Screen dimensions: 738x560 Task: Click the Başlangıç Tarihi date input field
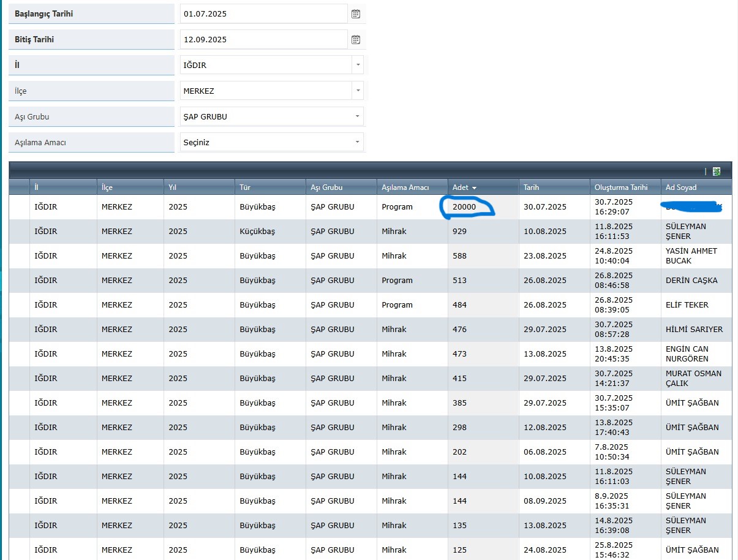pyautogui.click(x=263, y=13)
